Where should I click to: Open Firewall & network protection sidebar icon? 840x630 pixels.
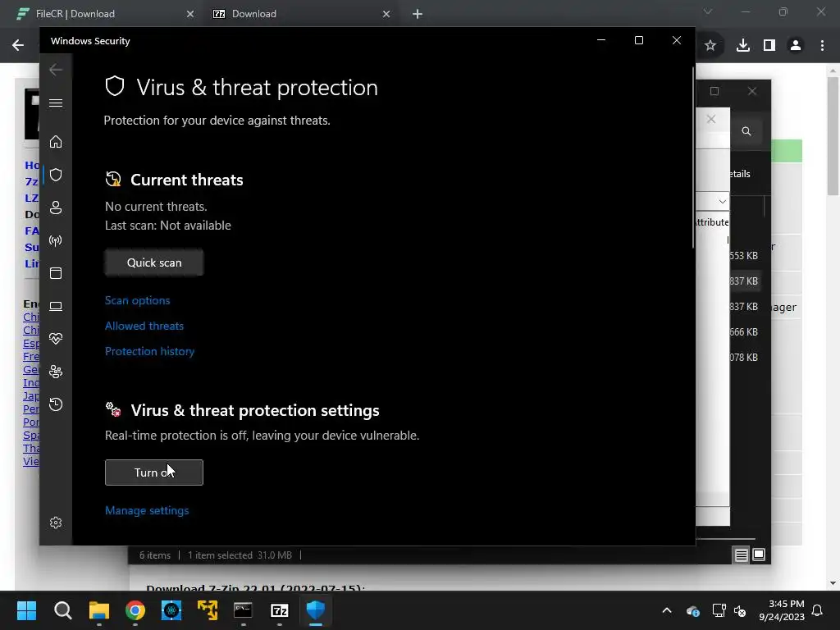pyautogui.click(x=56, y=240)
